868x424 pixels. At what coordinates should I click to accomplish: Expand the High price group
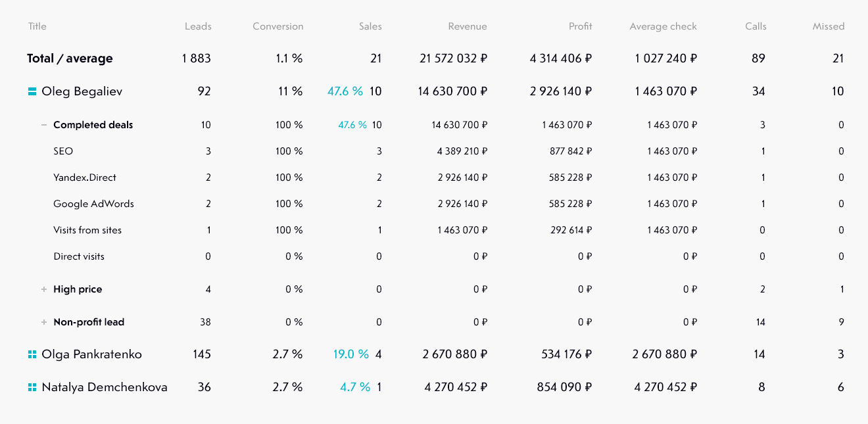coord(44,289)
